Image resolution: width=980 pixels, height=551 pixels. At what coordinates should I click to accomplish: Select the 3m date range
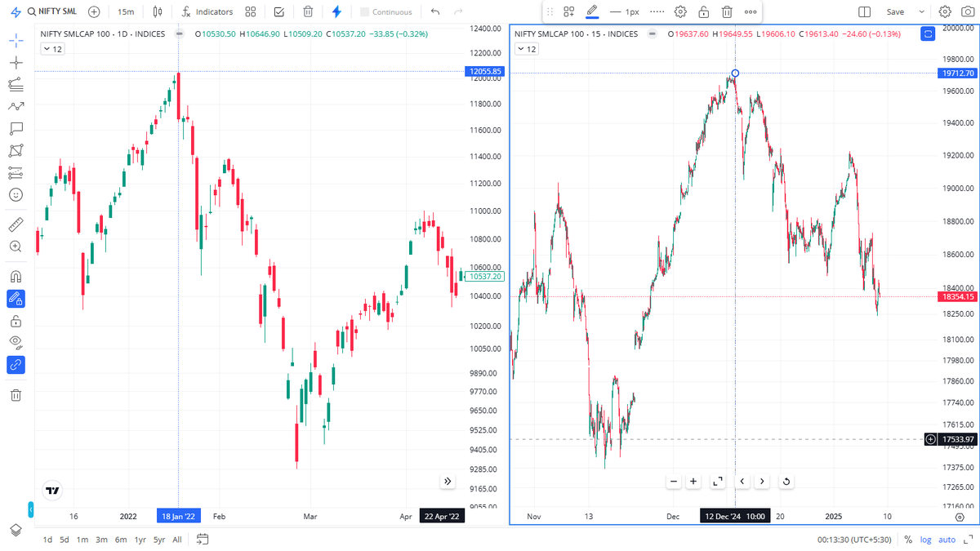[101, 540]
